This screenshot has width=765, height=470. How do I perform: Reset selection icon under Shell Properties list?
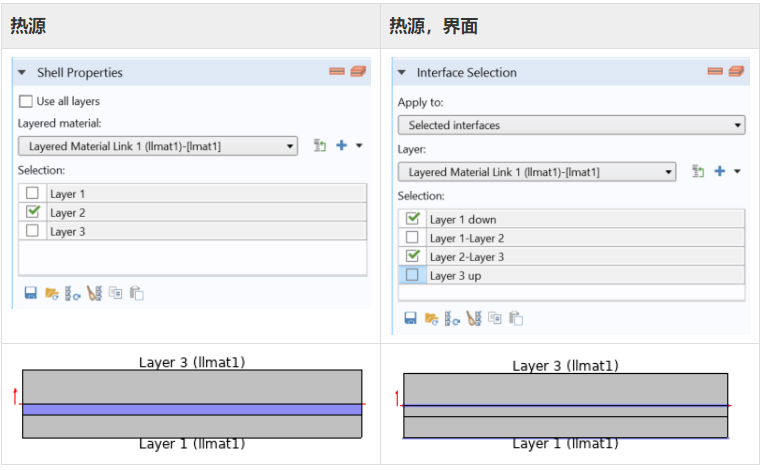(73, 293)
